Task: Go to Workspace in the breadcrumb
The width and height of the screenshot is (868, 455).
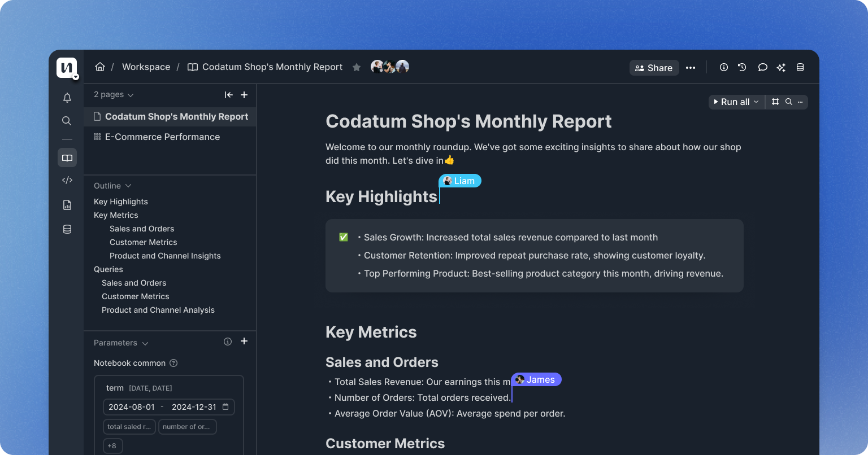Action: click(146, 67)
